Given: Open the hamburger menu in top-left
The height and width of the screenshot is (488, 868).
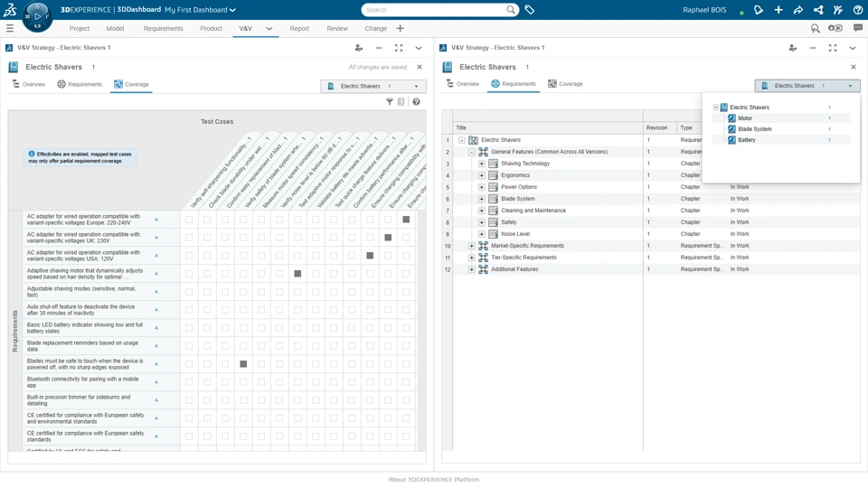Looking at the screenshot, I should 9,28.
